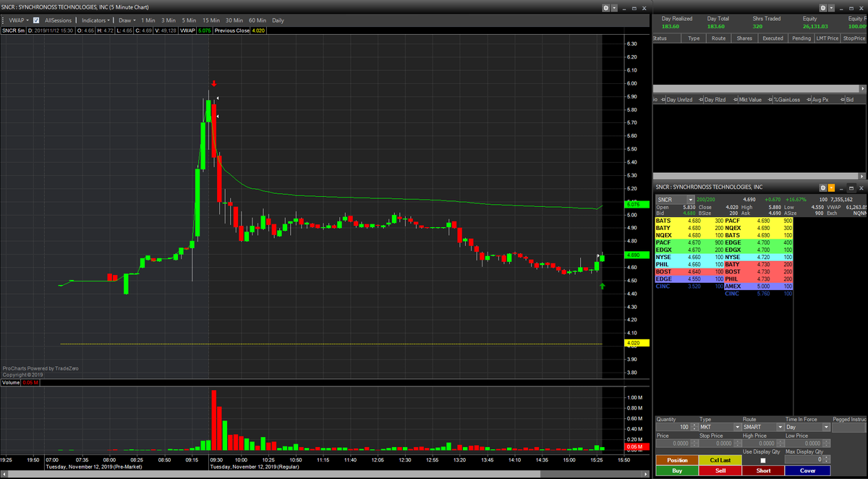The width and height of the screenshot is (868, 479).
Task: Open the Indicators dropdown menu
Action: click(x=95, y=20)
